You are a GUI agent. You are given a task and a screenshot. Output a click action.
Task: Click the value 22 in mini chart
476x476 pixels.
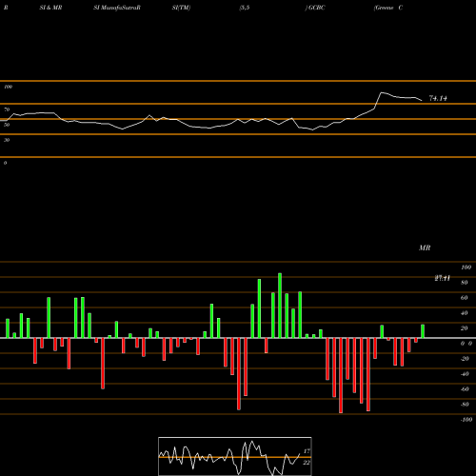coord(307,463)
